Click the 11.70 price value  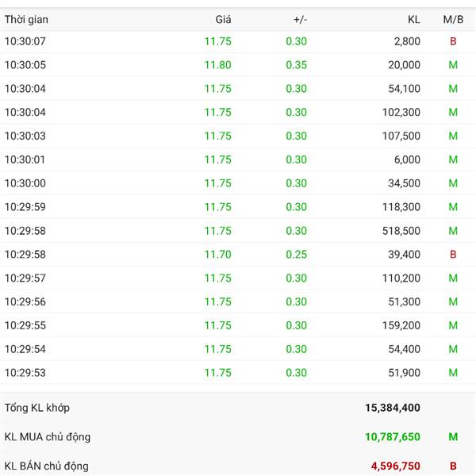[218, 255]
